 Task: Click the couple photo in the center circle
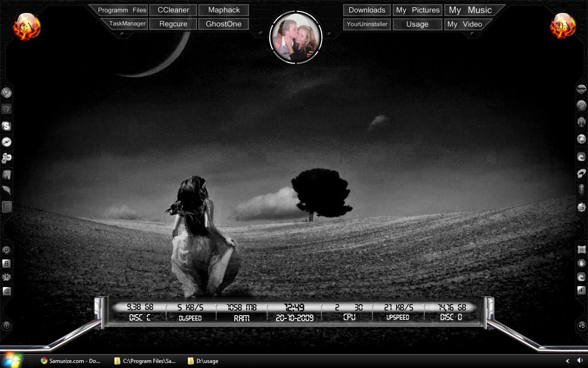coord(296,38)
